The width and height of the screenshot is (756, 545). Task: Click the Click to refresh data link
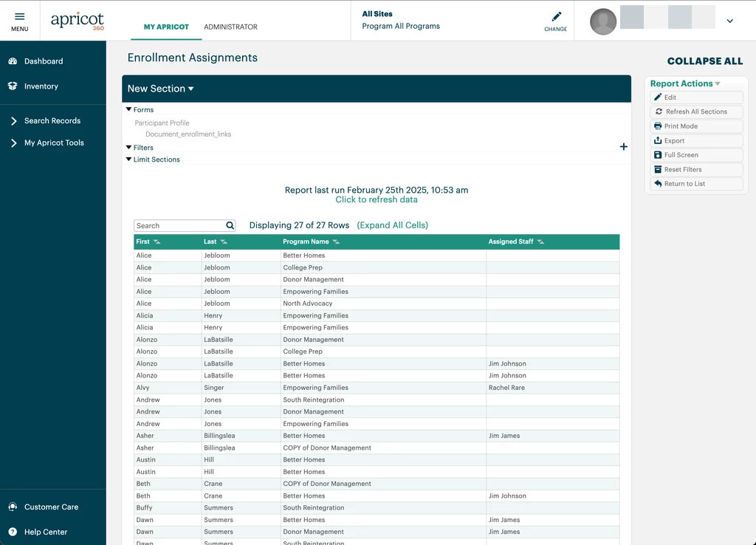pos(377,199)
